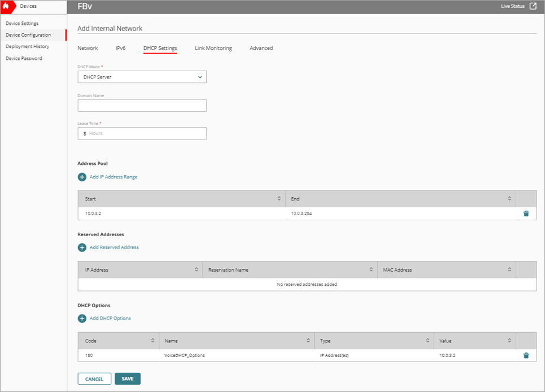Click inside the Domain Name field
The height and width of the screenshot is (392, 545).
[x=142, y=105]
